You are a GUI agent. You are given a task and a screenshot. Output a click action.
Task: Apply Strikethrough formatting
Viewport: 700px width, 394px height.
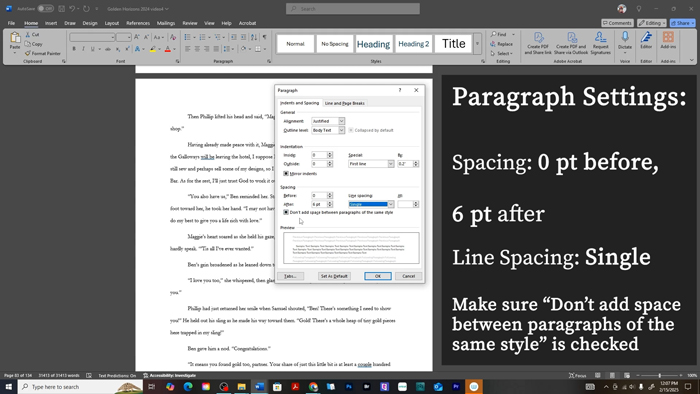tap(108, 49)
